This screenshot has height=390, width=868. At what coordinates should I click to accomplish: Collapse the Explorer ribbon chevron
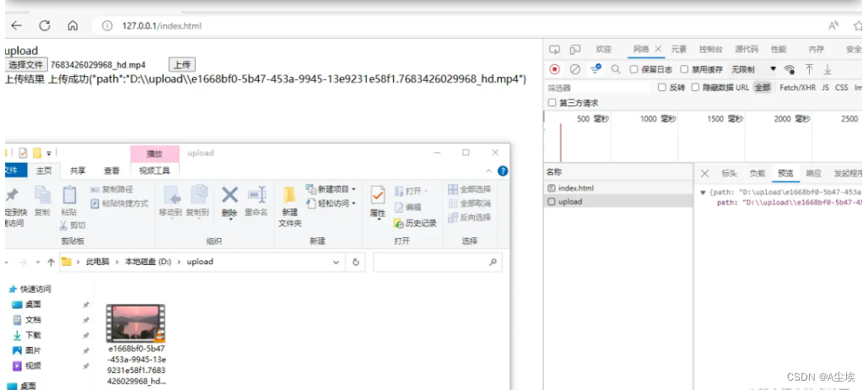point(488,171)
